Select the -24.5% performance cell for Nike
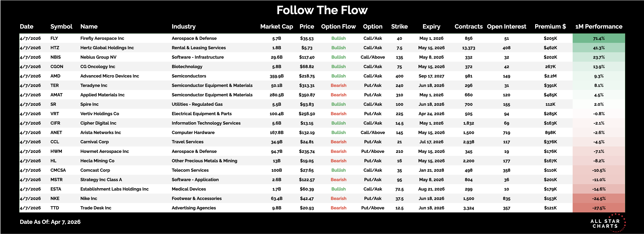The width and height of the screenshot is (644, 234). 598,198
